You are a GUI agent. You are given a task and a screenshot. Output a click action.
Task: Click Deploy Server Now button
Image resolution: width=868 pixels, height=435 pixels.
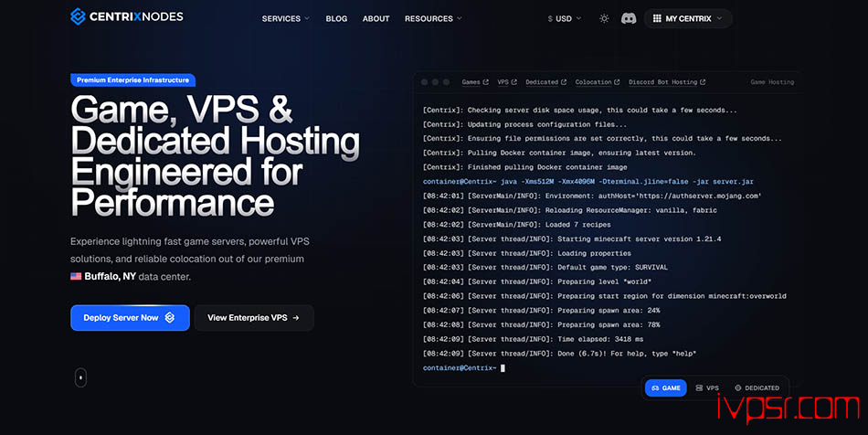click(130, 318)
